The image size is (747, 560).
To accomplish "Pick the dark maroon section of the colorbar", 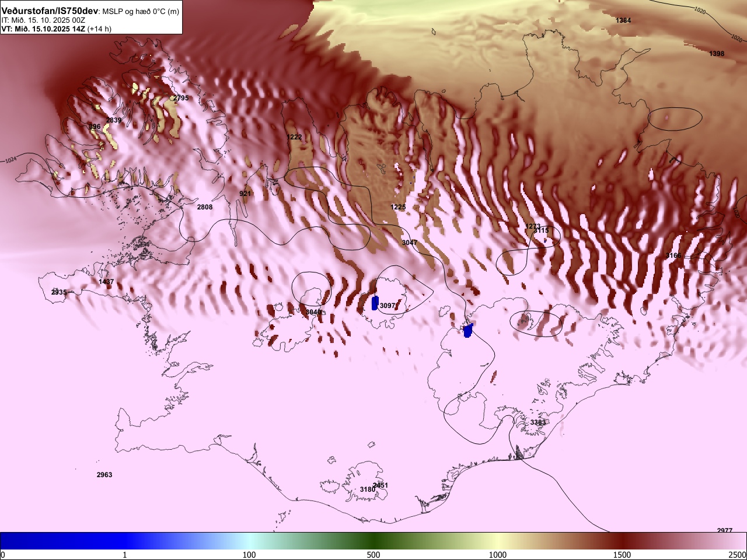I will click(x=622, y=541).
